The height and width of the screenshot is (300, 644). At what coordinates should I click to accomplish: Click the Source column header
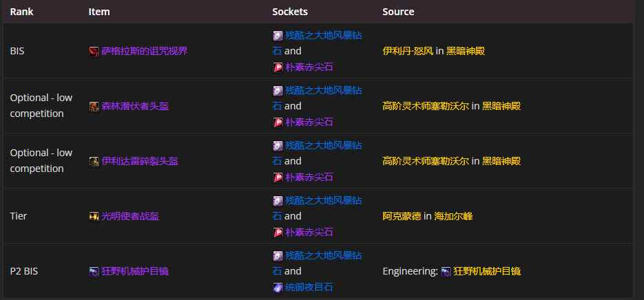tap(398, 12)
